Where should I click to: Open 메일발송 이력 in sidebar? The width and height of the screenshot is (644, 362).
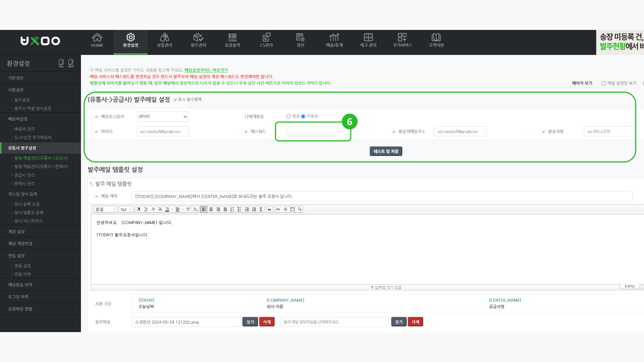[20, 285]
